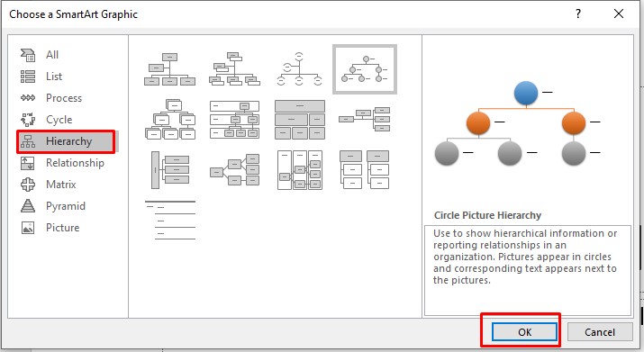Select the Architecture Layout thumbnail with vertical bar
Screen dimensions: 644x352
point(170,170)
